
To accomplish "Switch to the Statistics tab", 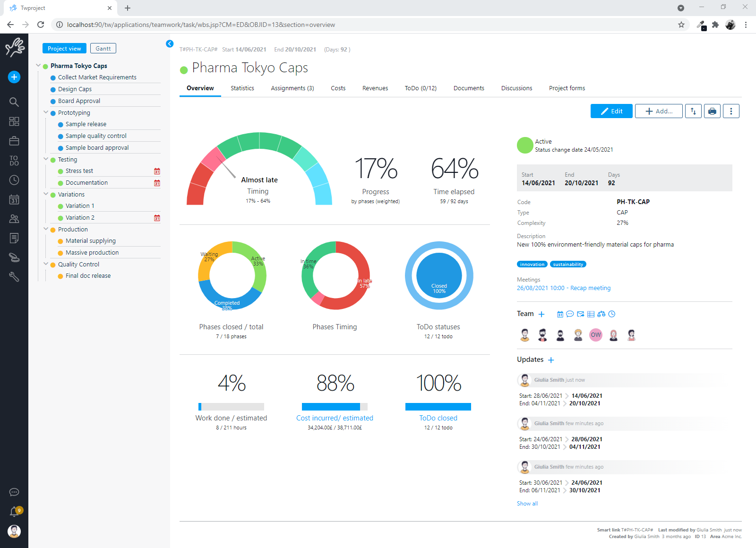I will 242,88.
